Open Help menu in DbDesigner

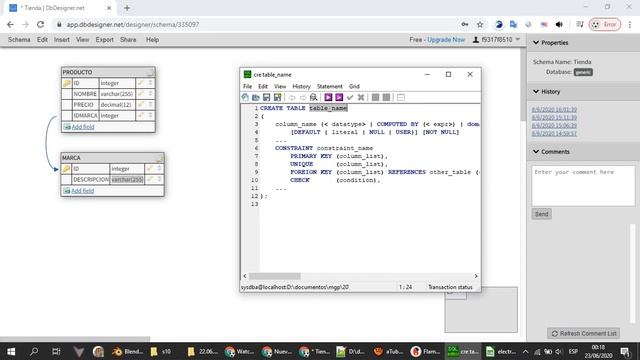152,40
